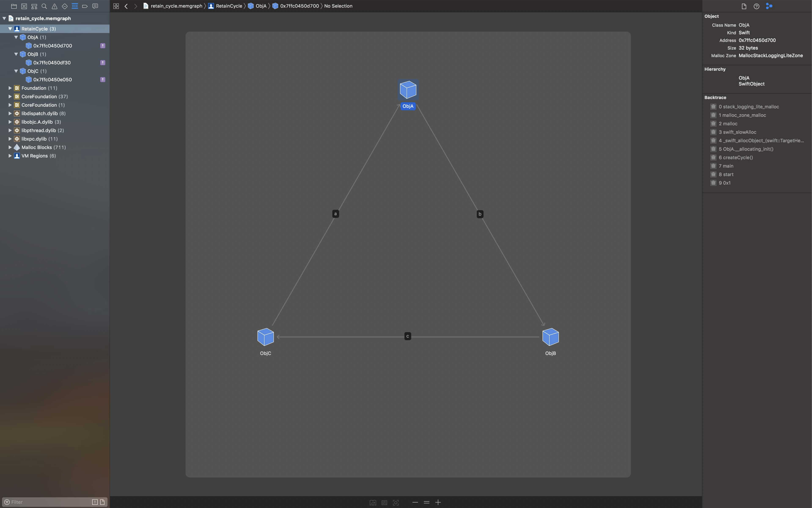Click backtrace frame 7 main
Screen dimensions: 812x508
726,166
